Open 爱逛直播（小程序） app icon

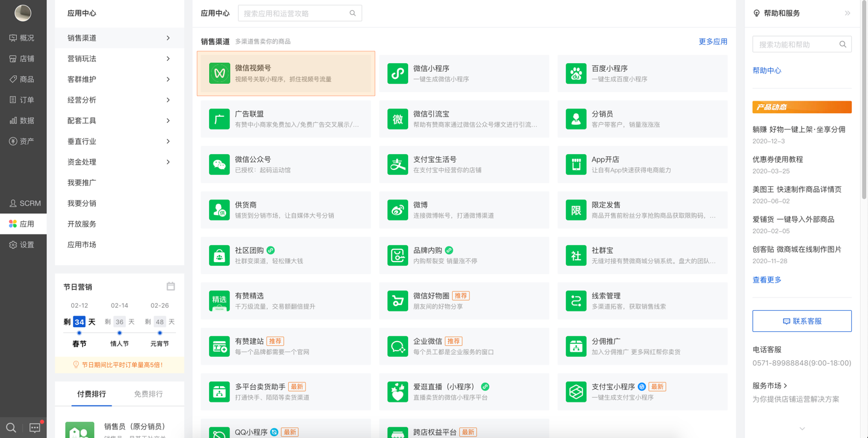coord(398,392)
